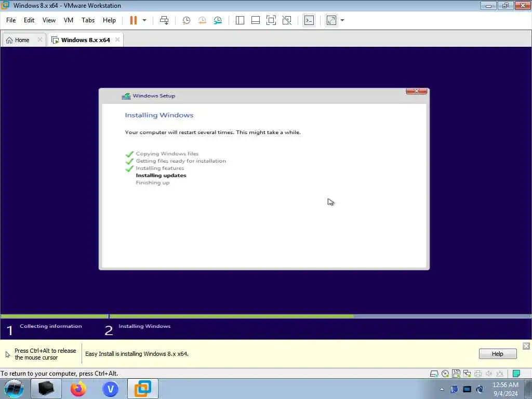Click the installation progress bar

[320, 316]
